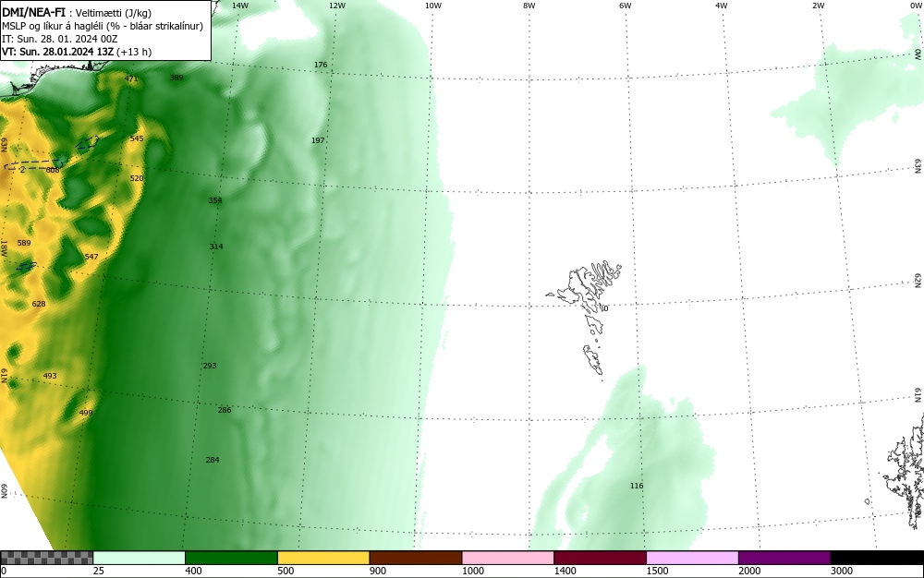Click the 10W longitude label
The width and height of the screenshot is (924, 578).
(433, 6)
